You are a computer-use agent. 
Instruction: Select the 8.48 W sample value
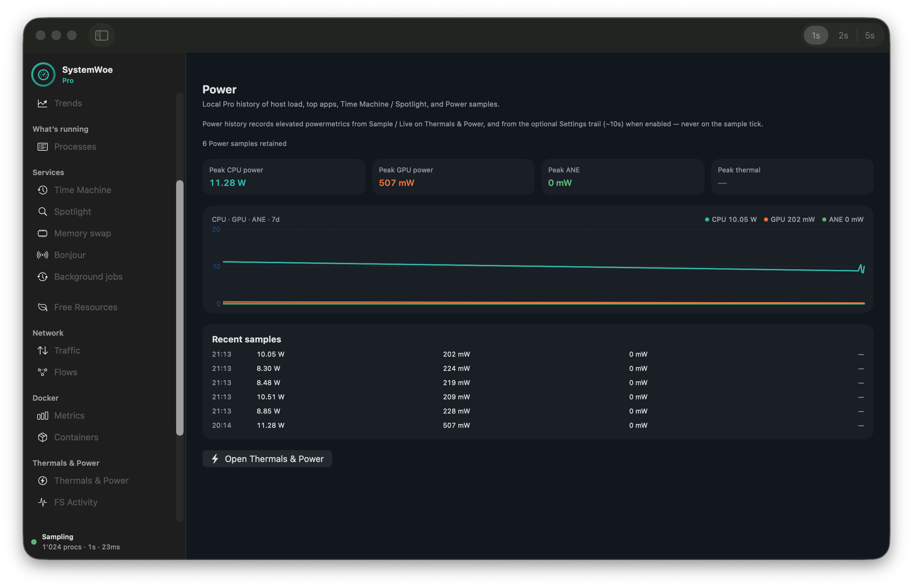tap(268, 383)
